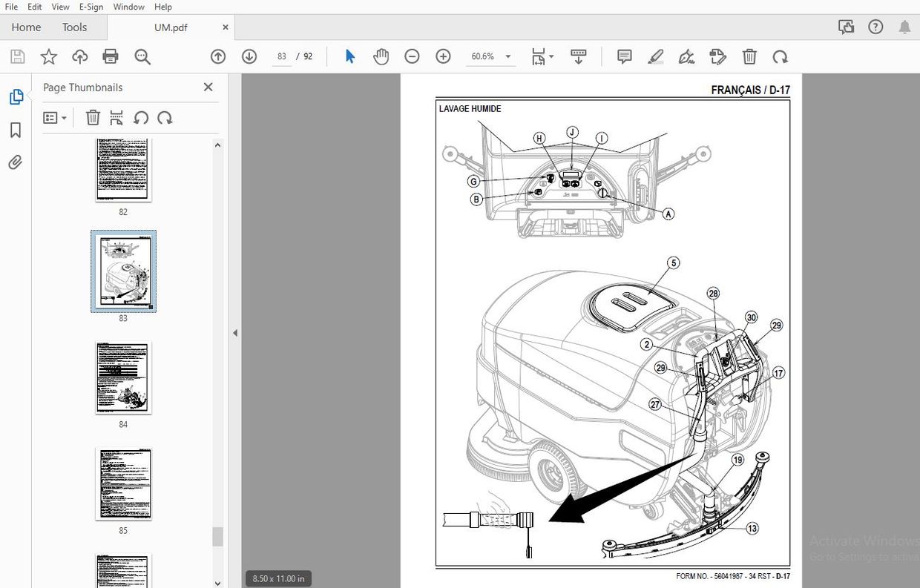Toggle selection of the arrow Select tool

click(x=349, y=56)
